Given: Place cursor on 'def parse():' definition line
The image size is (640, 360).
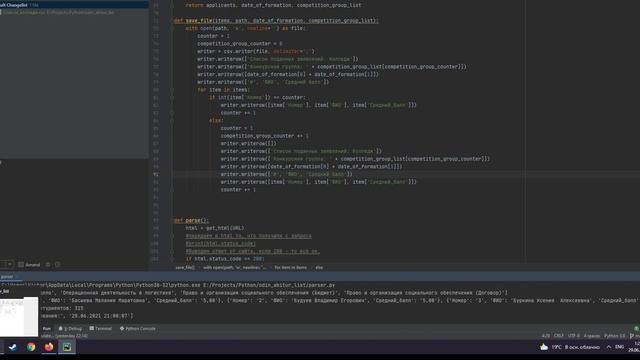Looking at the screenshot, I should click(x=191, y=220).
